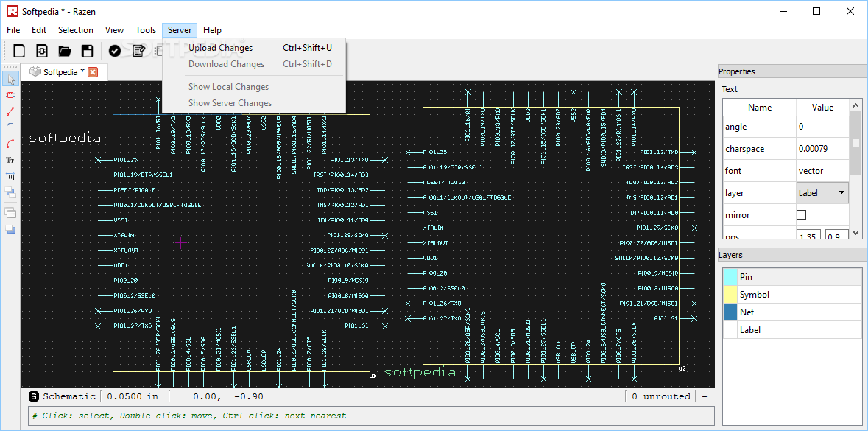
Task: Choose Show Local Changes entry
Action: pos(254,86)
